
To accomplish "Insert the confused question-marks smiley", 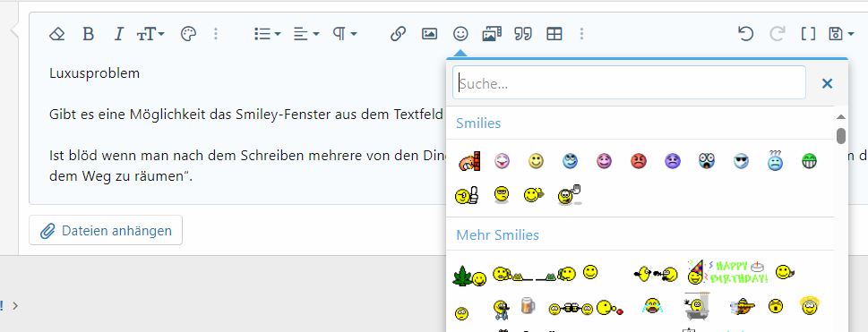I will 775,160.
